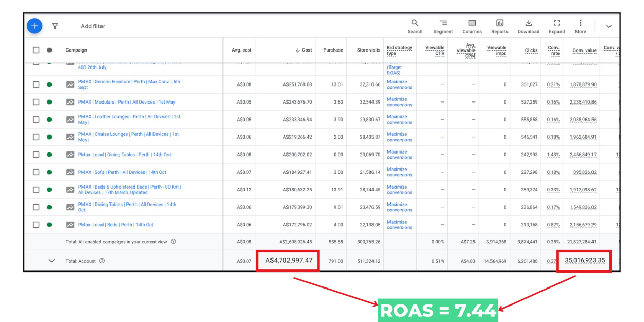The height and width of the screenshot is (322, 644).
Task: Expand the table to full screen
Action: 556,26
